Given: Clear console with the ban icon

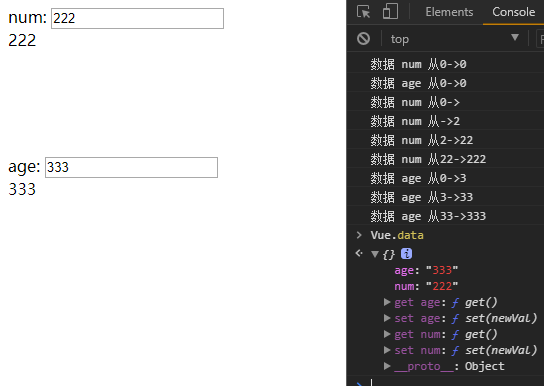Looking at the screenshot, I should (x=363, y=38).
